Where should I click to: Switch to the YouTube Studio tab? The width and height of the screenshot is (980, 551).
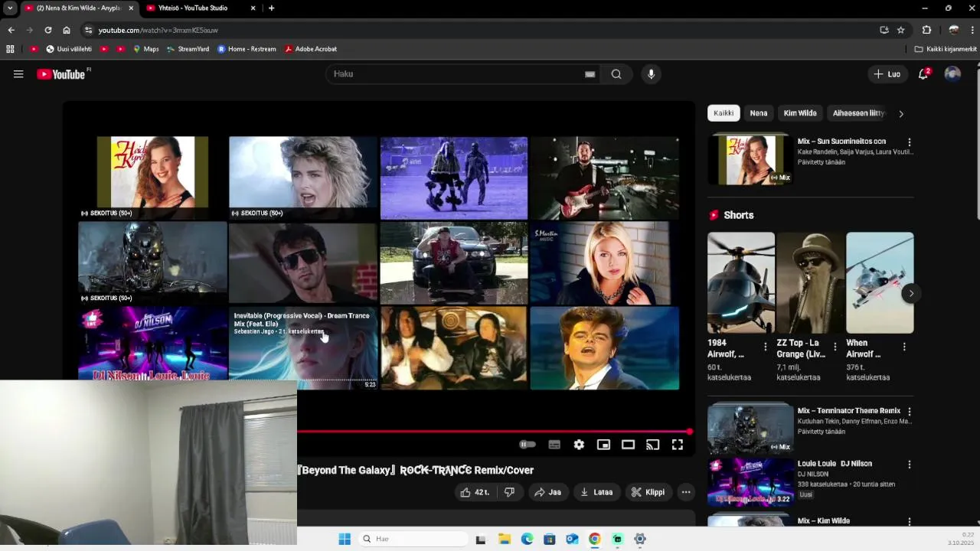[x=200, y=8]
